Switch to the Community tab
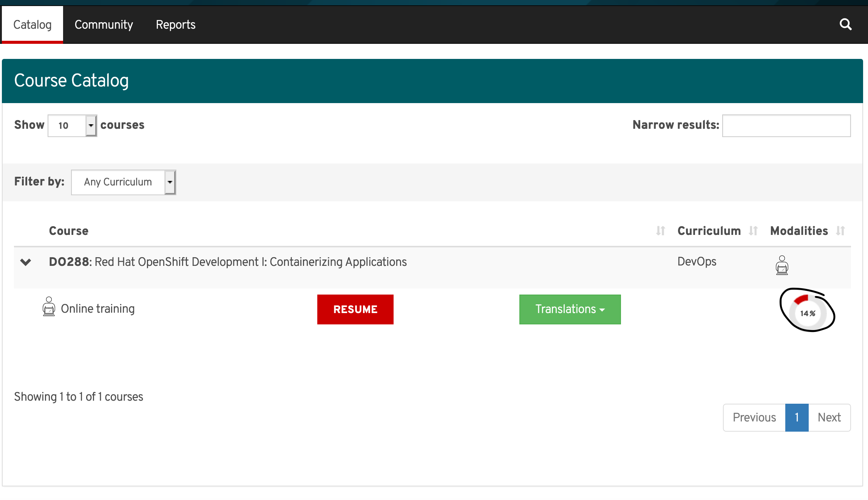Image resolution: width=868 pixels, height=500 pixels. point(103,25)
